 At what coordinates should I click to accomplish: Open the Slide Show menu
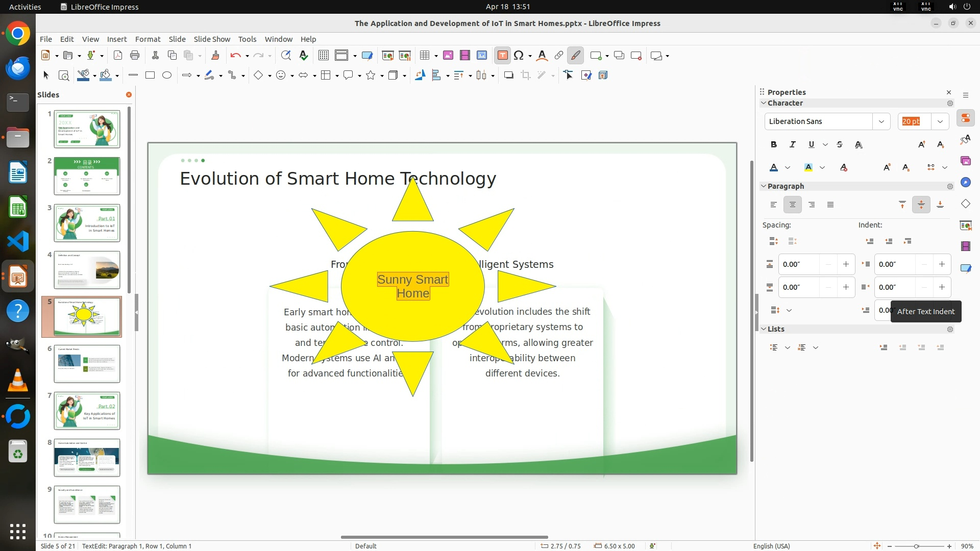(x=212, y=39)
